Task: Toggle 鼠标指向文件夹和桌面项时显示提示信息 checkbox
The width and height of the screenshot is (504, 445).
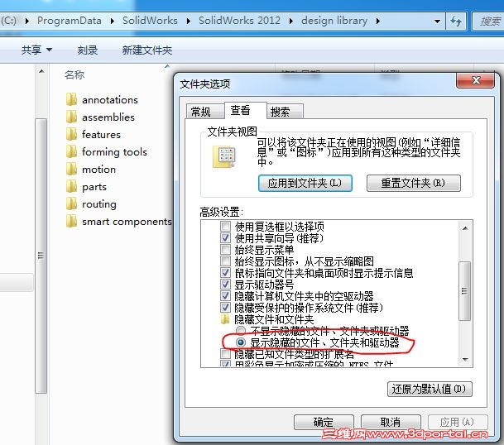Action: point(225,272)
